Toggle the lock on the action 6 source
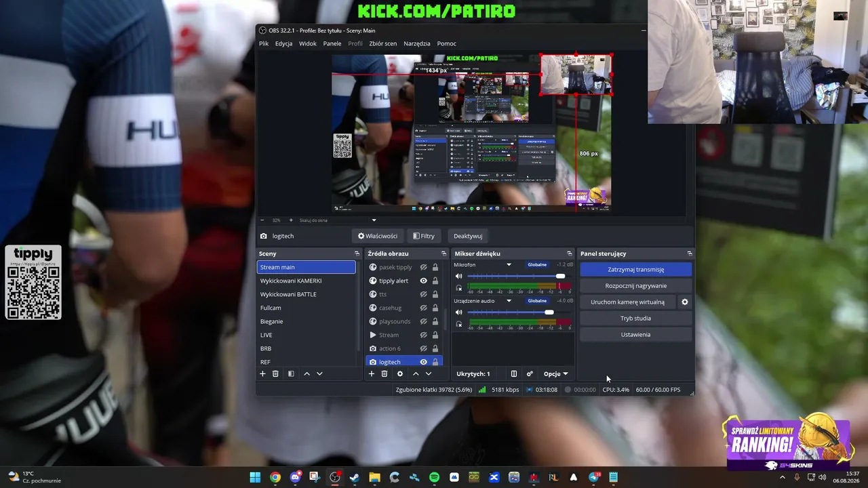868x488 pixels. pos(435,348)
